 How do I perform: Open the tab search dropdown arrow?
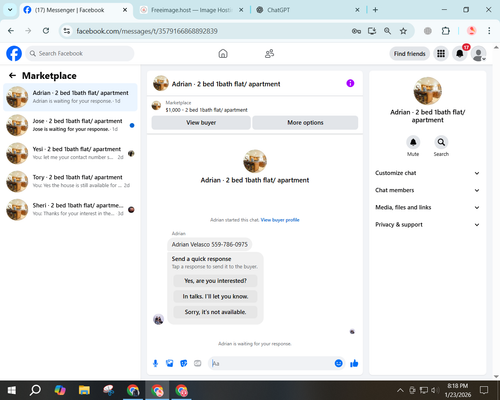[10, 10]
